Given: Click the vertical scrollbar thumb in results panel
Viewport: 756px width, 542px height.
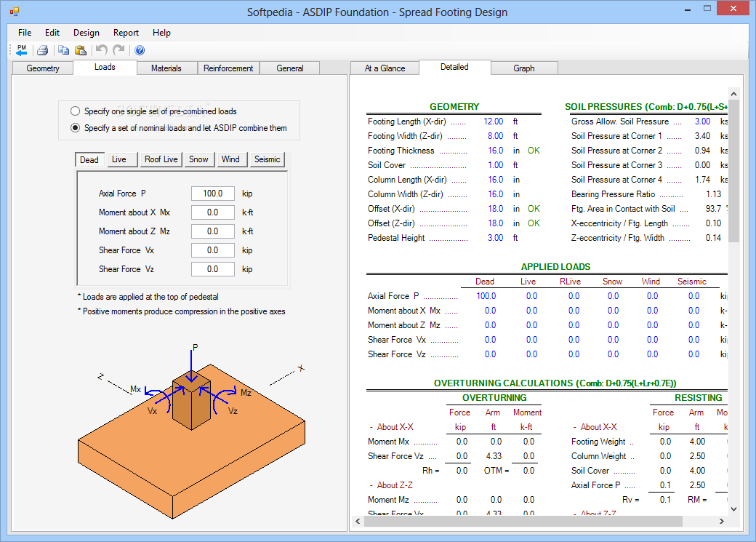Looking at the screenshot, I should pyautogui.click(x=733, y=172).
